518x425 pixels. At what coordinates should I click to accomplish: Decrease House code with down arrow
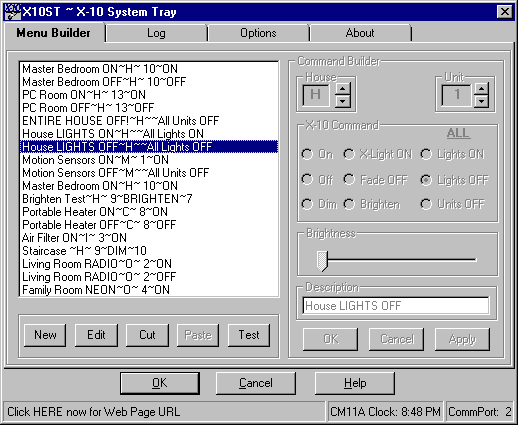click(343, 101)
